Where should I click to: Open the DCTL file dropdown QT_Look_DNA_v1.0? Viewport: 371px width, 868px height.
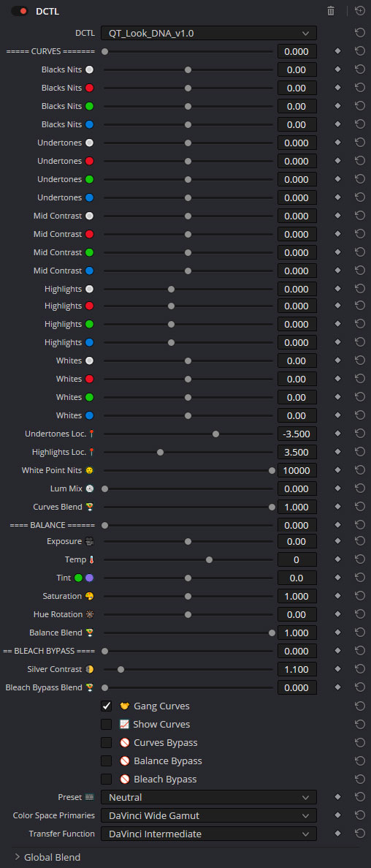click(x=208, y=33)
